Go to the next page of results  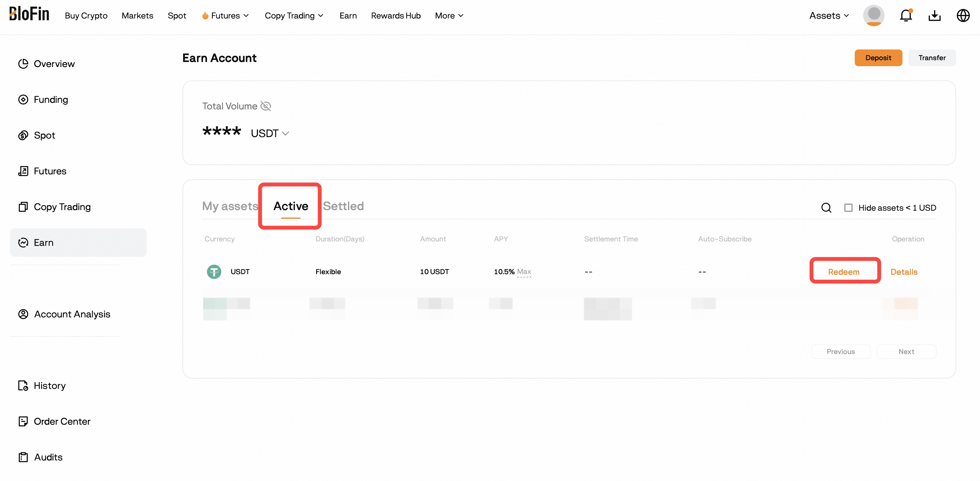click(x=906, y=351)
